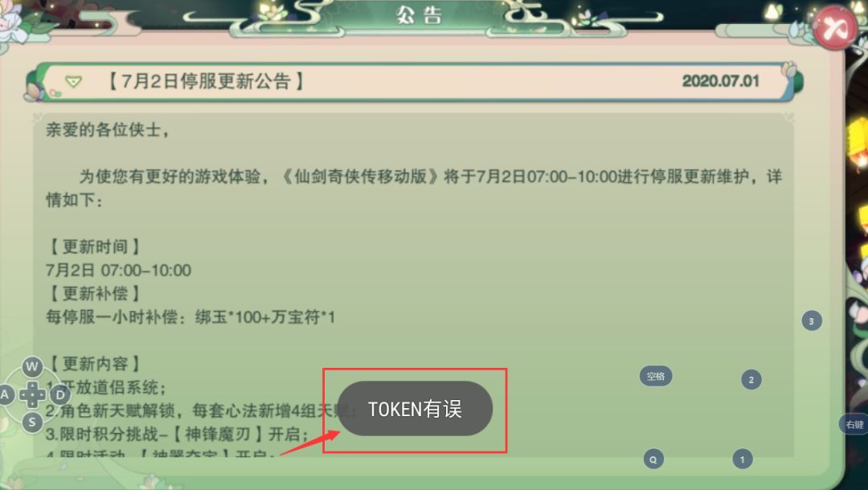The image size is (868, 490).
Task: Select the 【7月2日停服更新公告】 header title
Action: (x=206, y=81)
